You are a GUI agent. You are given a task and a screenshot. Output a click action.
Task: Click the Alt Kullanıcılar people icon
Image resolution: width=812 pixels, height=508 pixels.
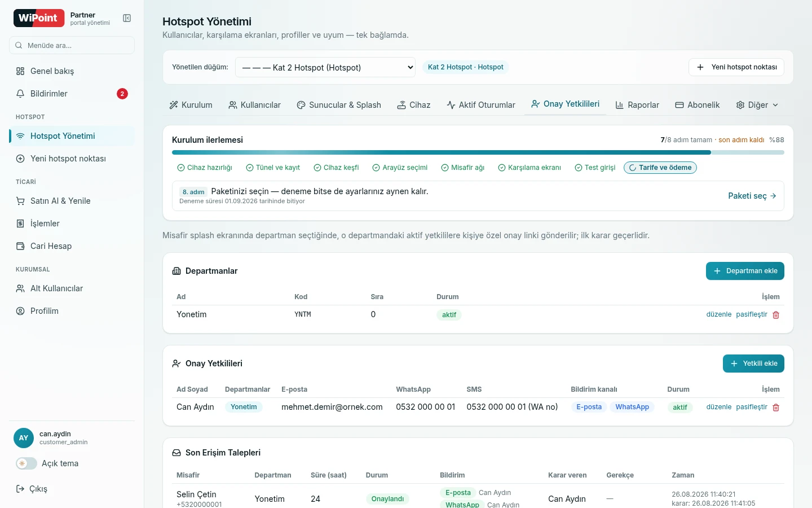tap(20, 288)
